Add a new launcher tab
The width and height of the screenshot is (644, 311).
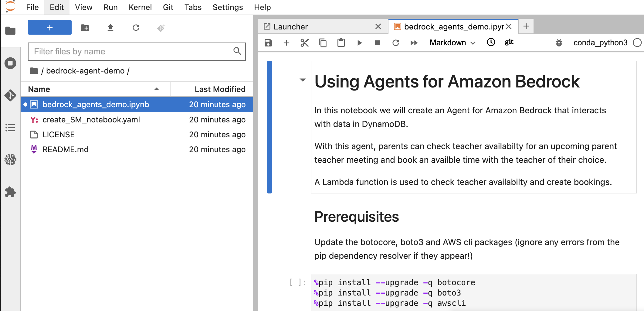click(x=526, y=26)
